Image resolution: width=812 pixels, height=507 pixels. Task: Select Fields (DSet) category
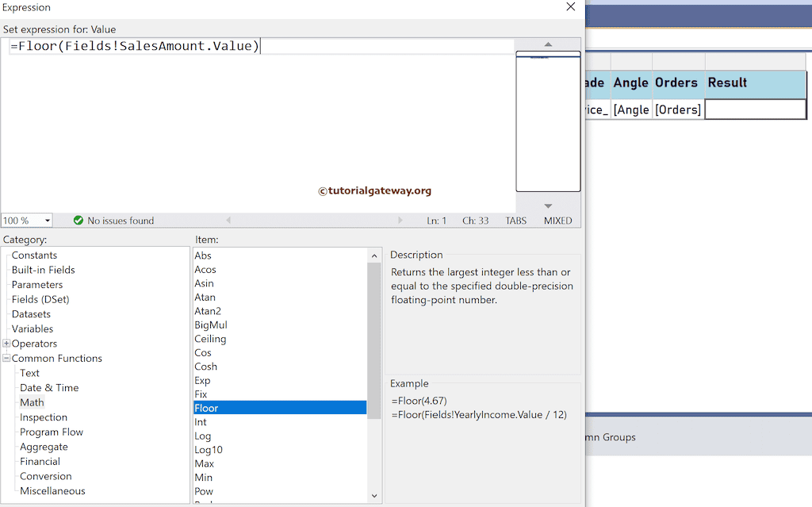(x=40, y=299)
